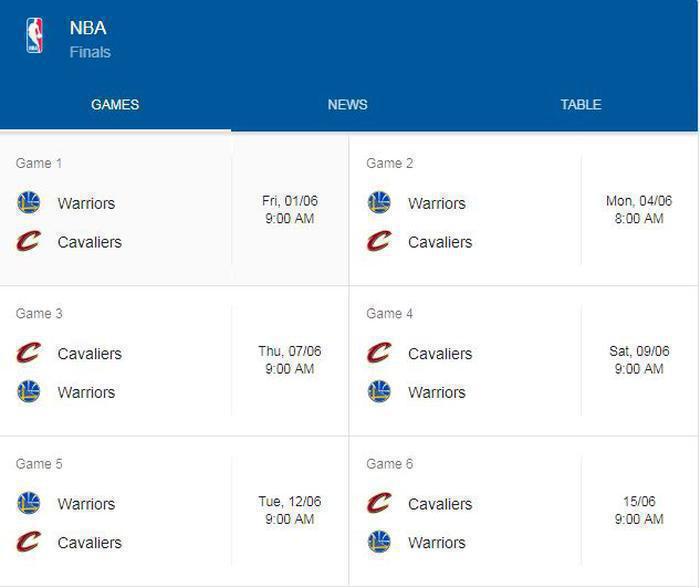700x588 pixels.
Task: Open the Game 1 card label
Action: tap(39, 163)
